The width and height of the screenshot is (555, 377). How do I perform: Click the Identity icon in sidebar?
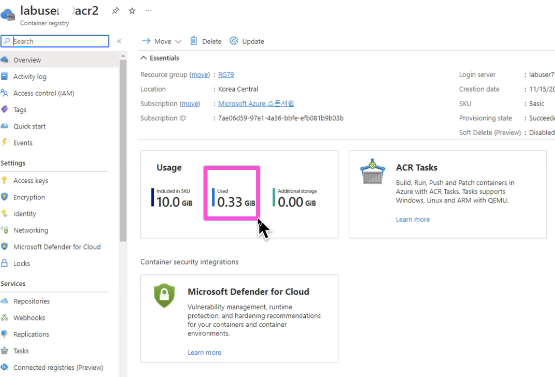pos(4,213)
